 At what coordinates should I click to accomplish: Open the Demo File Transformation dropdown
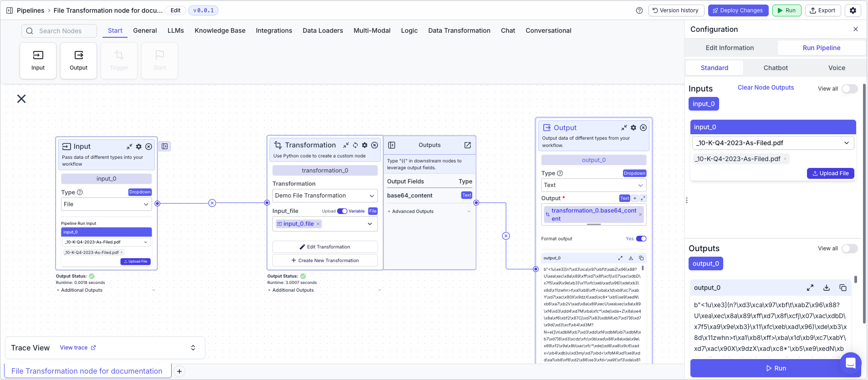(325, 196)
